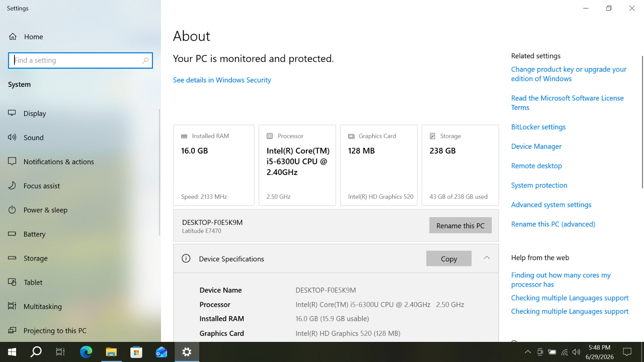
Task: Click the battery icon in system tray
Action: pos(552,352)
